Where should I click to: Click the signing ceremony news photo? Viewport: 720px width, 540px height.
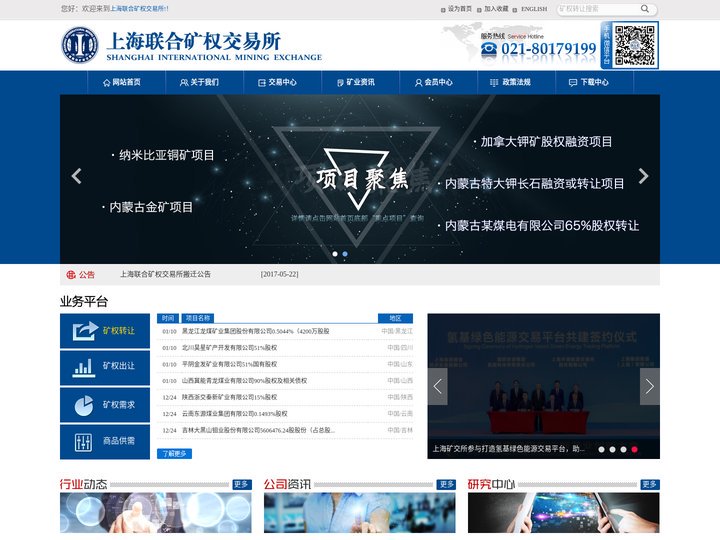coord(544,386)
